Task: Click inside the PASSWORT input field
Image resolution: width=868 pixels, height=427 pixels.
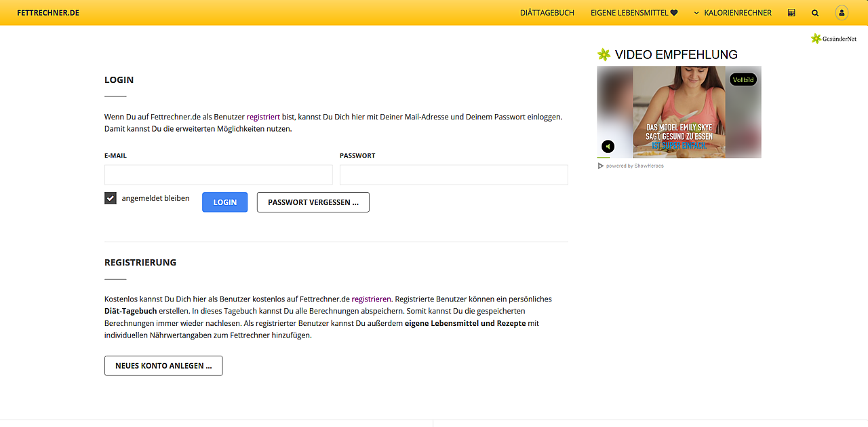Action: point(453,174)
